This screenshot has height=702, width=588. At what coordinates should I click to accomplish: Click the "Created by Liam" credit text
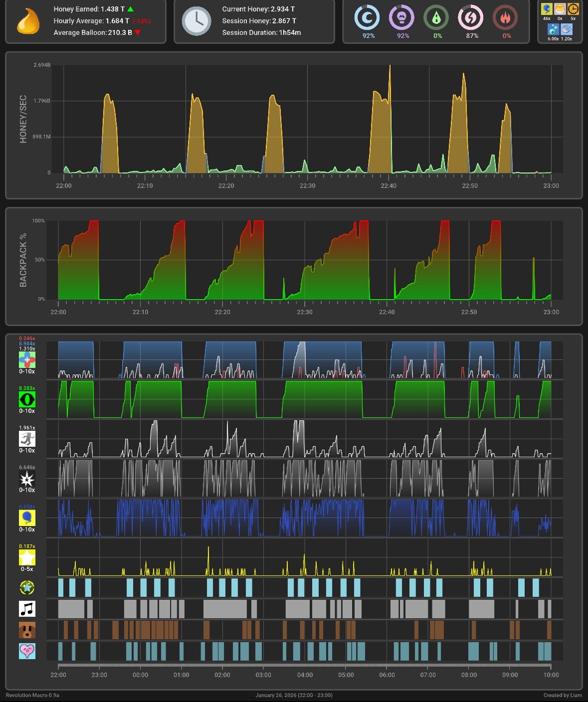tap(562, 695)
